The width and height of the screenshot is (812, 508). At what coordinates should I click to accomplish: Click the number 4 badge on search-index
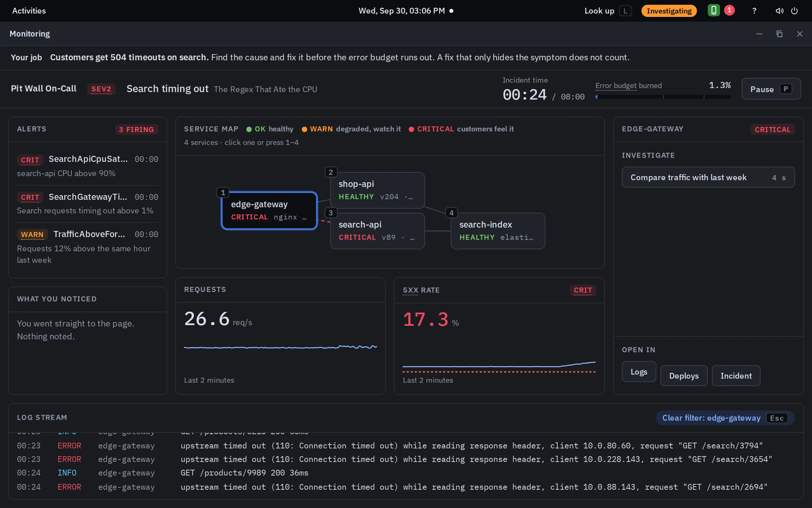click(451, 213)
